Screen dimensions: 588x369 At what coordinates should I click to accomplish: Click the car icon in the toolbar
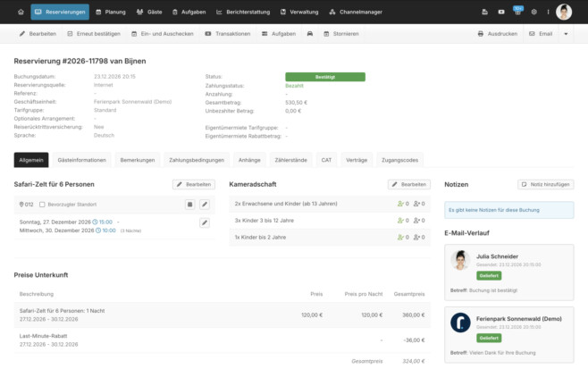[x=310, y=34]
